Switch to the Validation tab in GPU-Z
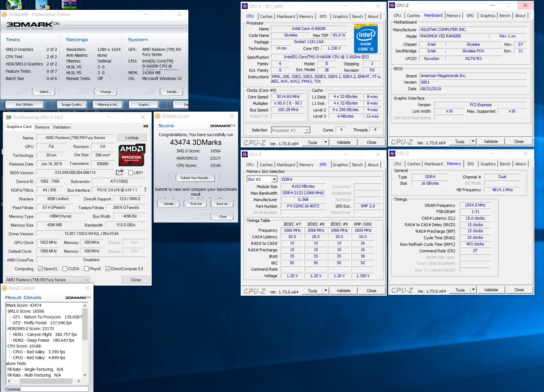 tap(62, 127)
